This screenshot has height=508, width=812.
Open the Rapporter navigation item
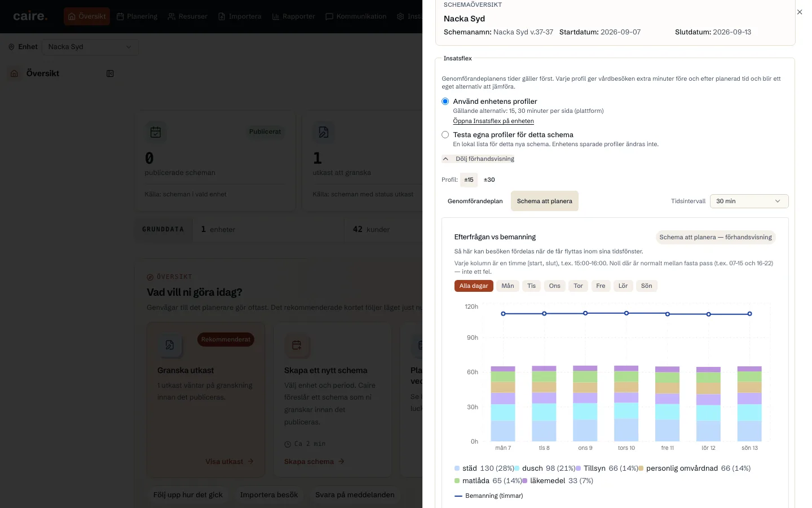click(x=293, y=16)
